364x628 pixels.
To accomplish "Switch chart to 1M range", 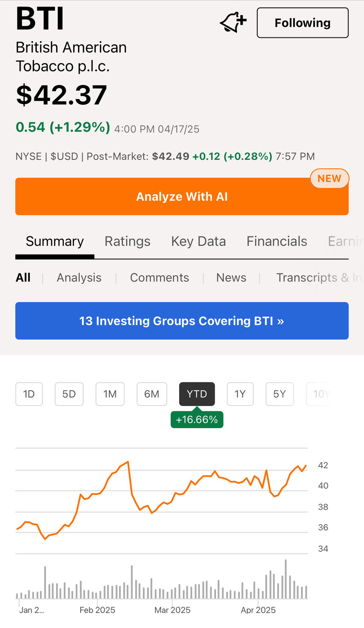I will tap(110, 394).
